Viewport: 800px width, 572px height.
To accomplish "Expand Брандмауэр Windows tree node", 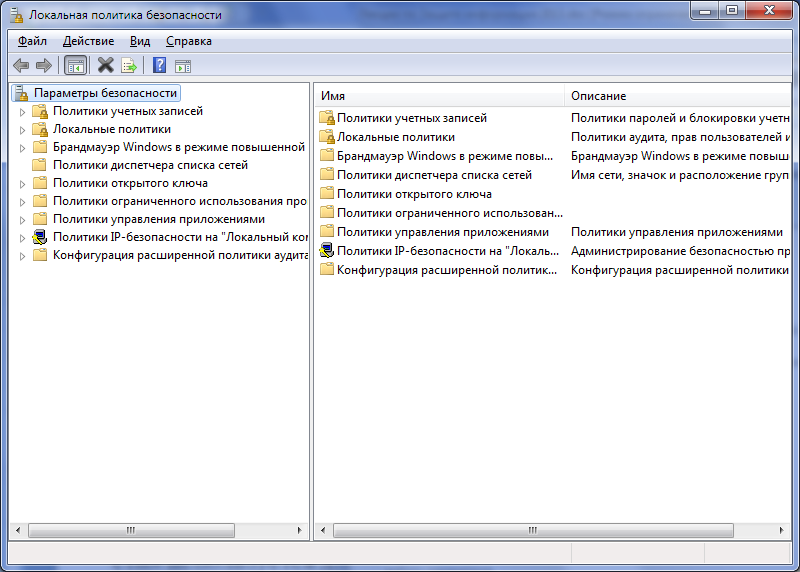I will [x=22, y=148].
